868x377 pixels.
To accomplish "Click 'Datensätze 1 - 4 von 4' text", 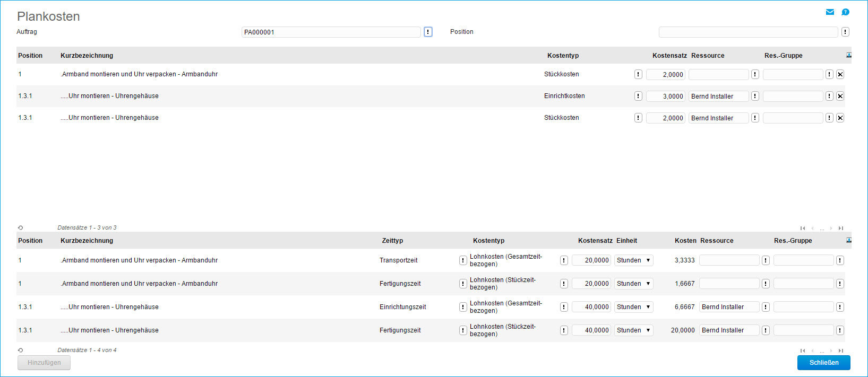I will pyautogui.click(x=87, y=350).
